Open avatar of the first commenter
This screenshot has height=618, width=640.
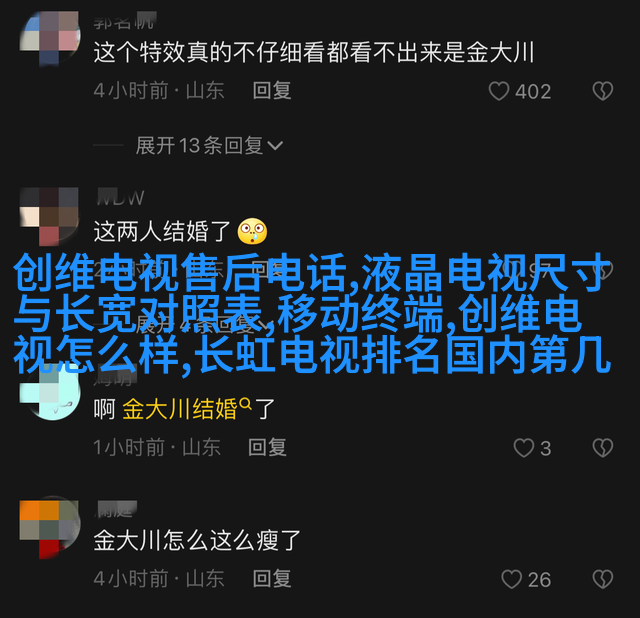click(49, 38)
